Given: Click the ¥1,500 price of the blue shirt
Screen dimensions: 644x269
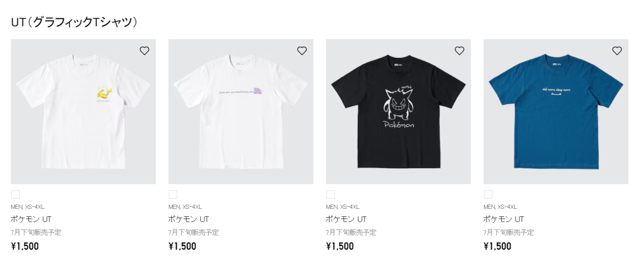Looking at the screenshot, I should click(497, 246).
